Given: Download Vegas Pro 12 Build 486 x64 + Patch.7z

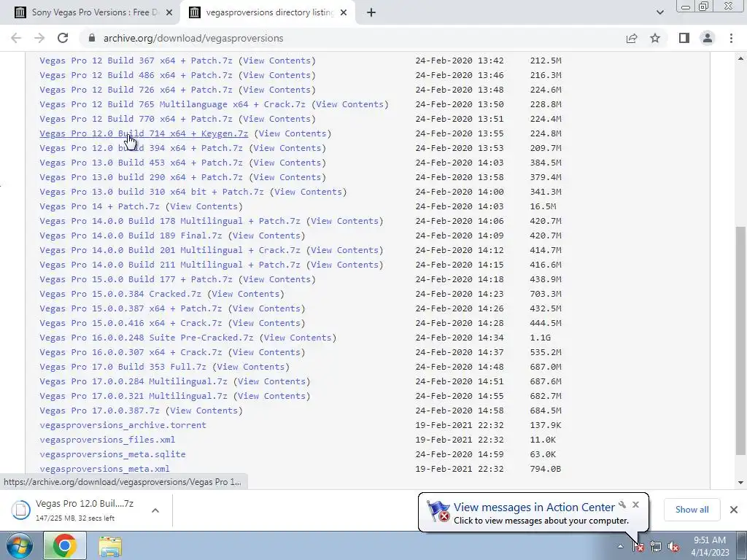Looking at the screenshot, I should (x=136, y=75).
